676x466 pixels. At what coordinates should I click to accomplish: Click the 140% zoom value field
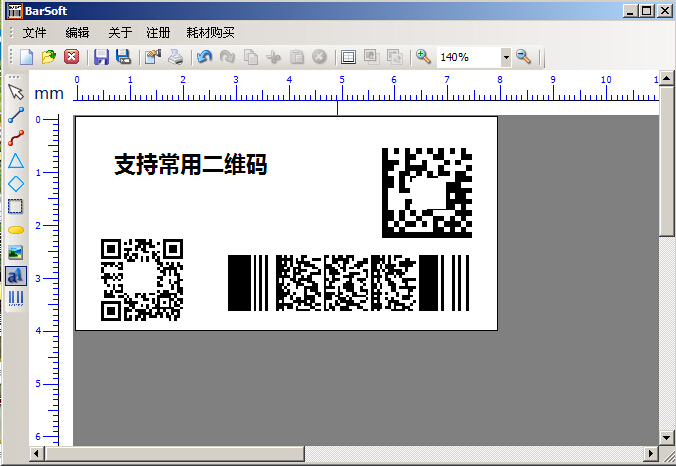(469, 57)
